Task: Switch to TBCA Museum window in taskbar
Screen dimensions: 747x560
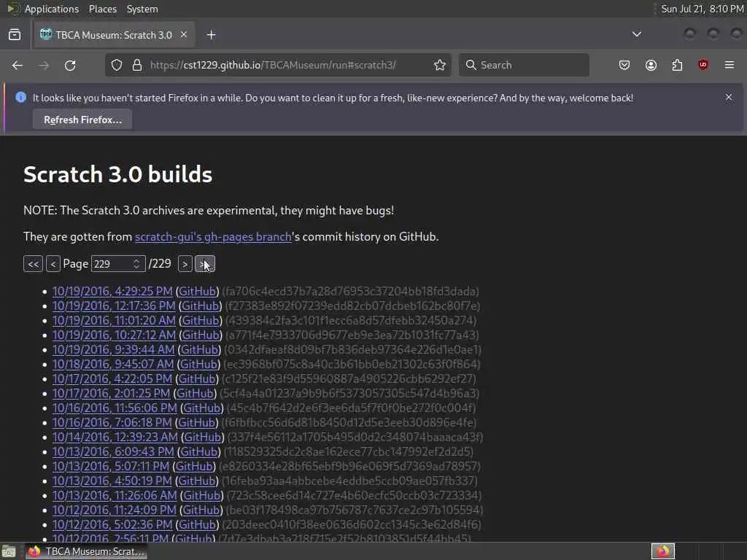Action: [87, 551]
